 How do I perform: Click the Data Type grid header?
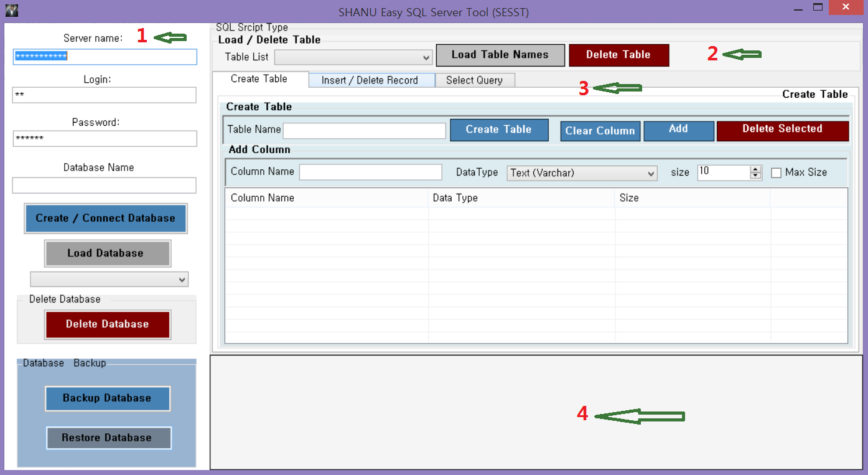coord(522,198)
